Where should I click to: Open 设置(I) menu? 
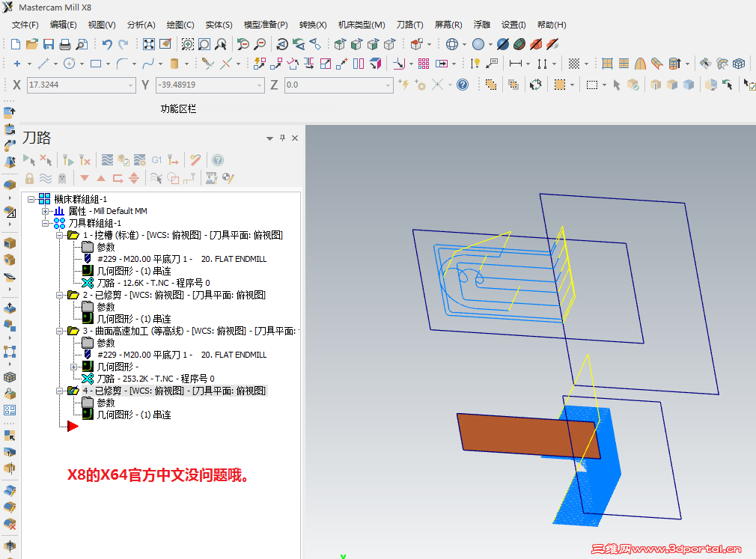click(513, 25)
